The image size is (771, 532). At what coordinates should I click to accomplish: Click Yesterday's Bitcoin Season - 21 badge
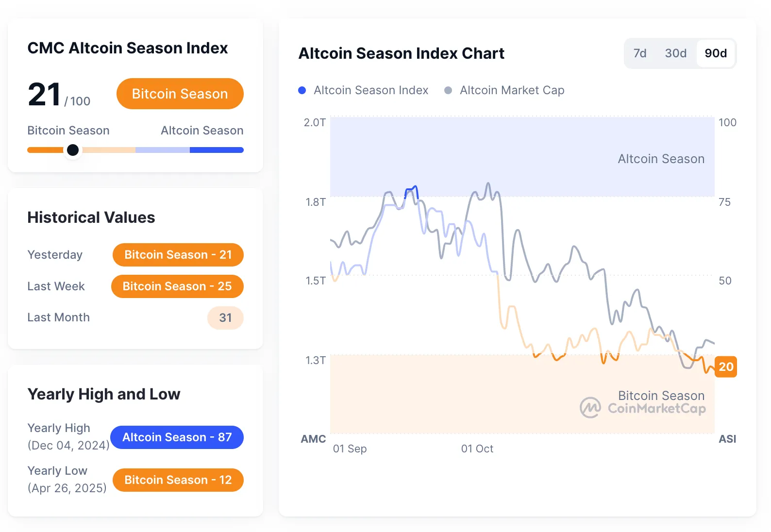tap(178, 255)
